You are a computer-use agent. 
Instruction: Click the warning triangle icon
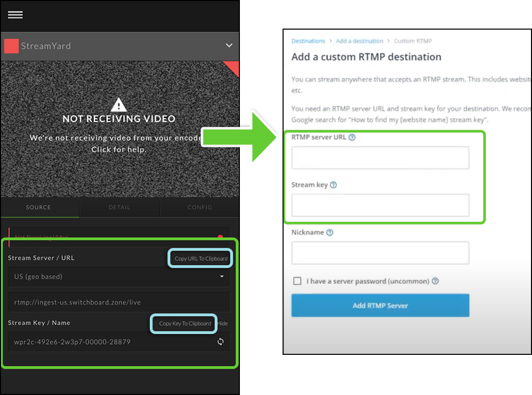point(118,104)
